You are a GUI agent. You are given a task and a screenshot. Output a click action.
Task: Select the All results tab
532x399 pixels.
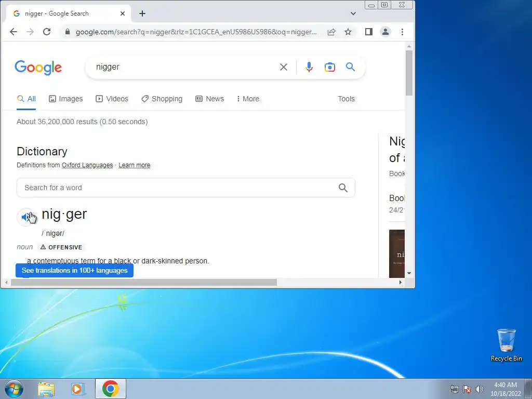(26, 99)
